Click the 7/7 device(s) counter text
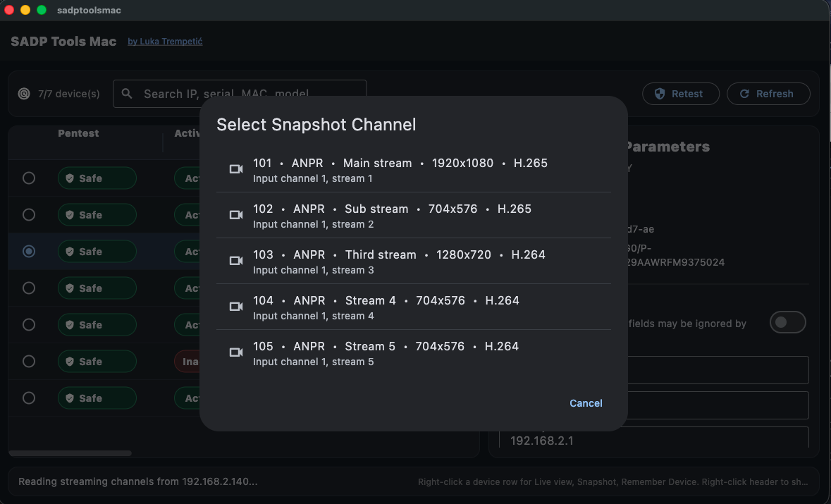This screenshot has height=504, width=831. tap(69, 94)
